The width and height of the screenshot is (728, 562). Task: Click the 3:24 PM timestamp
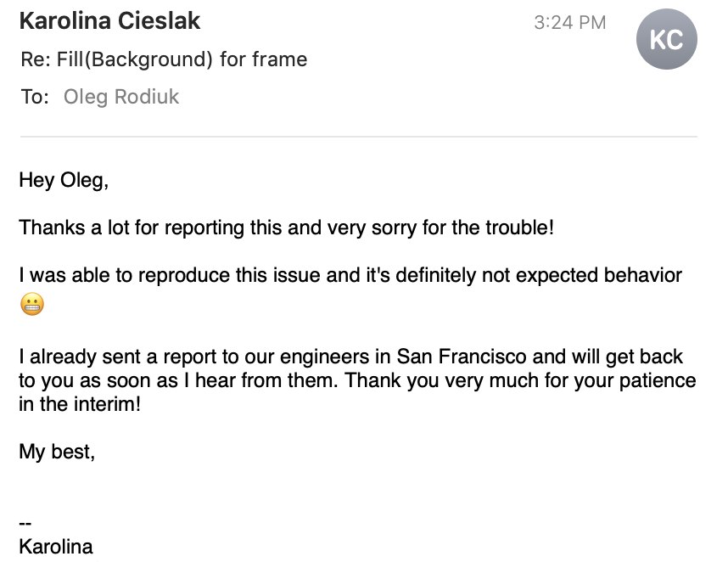[569, 22]
